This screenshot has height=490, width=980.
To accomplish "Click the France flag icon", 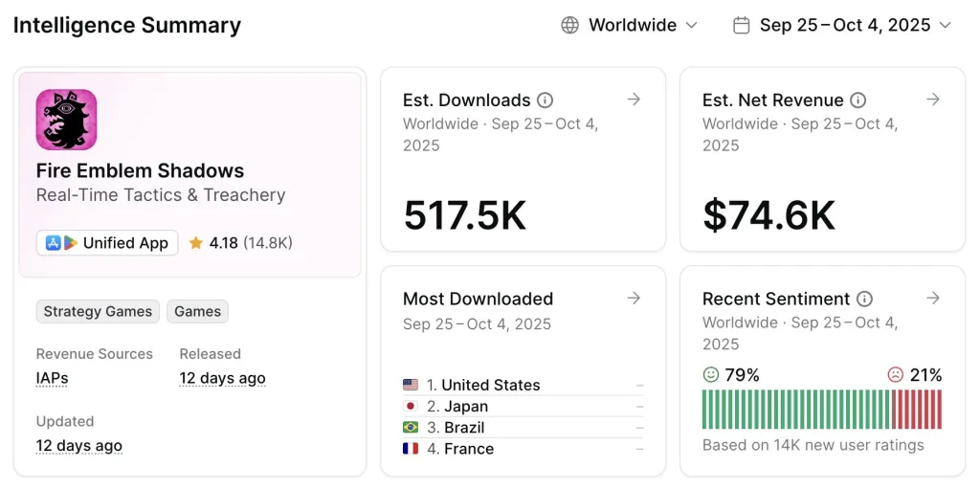I will [411, 449].
